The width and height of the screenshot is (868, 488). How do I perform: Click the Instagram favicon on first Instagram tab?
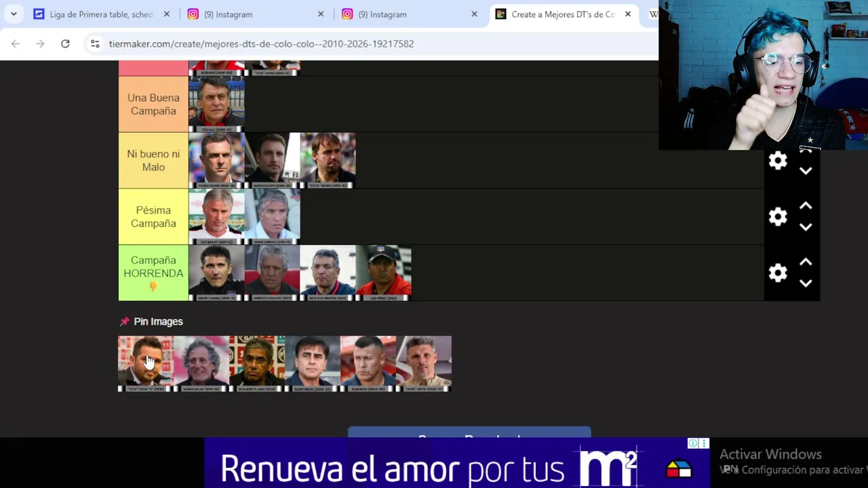point(193,14)
